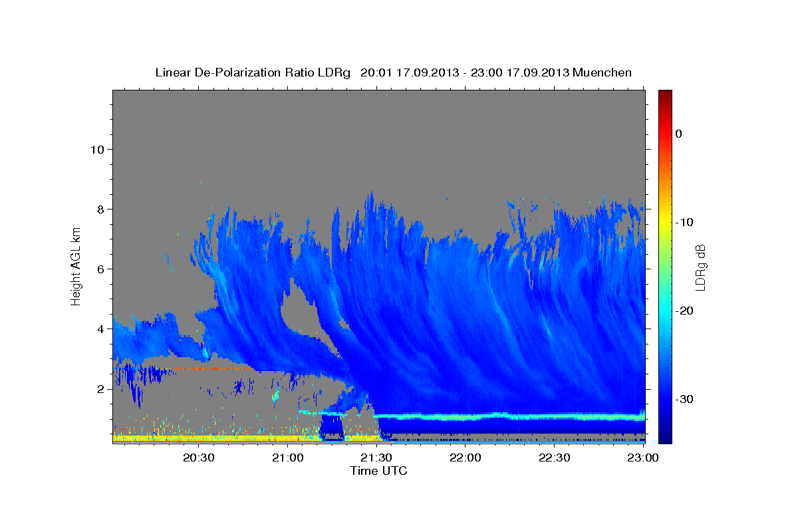Click the 21:00 time tick label
The image size is (798, 532).
point(288,458)
